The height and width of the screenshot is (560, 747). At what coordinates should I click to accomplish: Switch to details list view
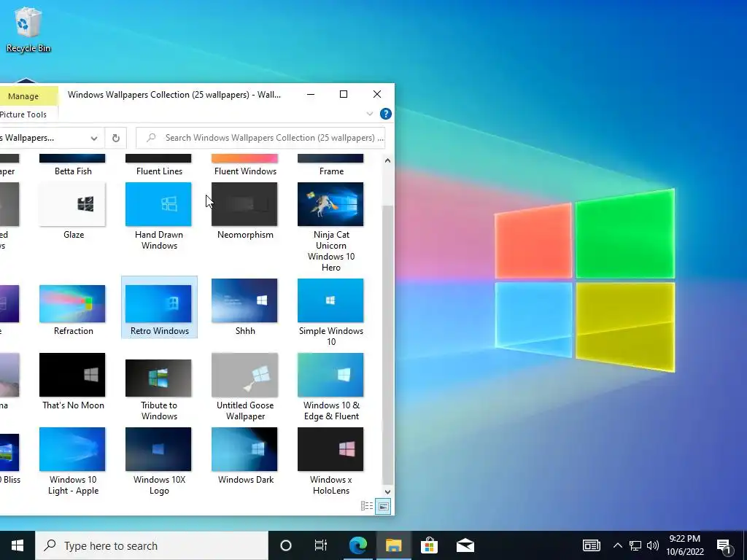[x=367, y=506]
